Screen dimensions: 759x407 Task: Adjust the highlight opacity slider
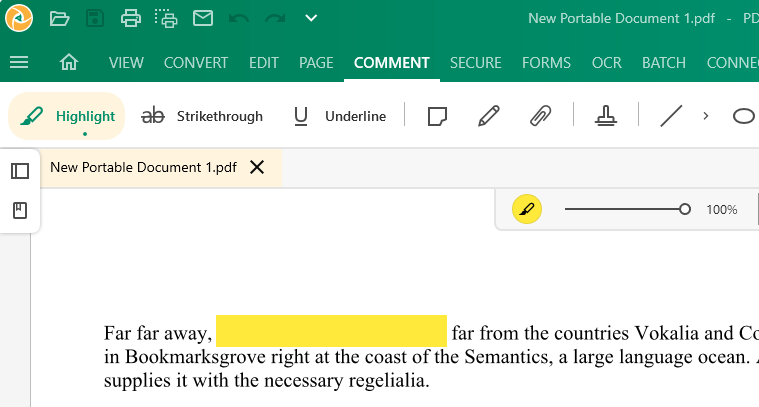point(627,209)
